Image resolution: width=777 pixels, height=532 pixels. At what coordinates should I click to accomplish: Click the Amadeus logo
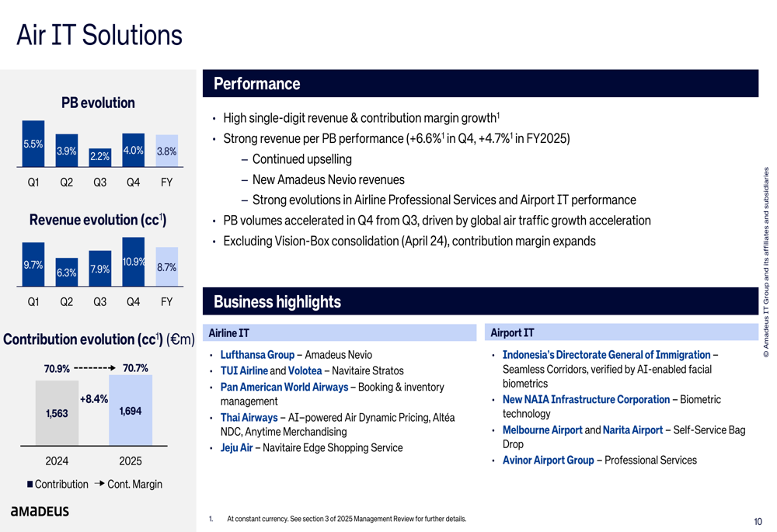point(40,511)
